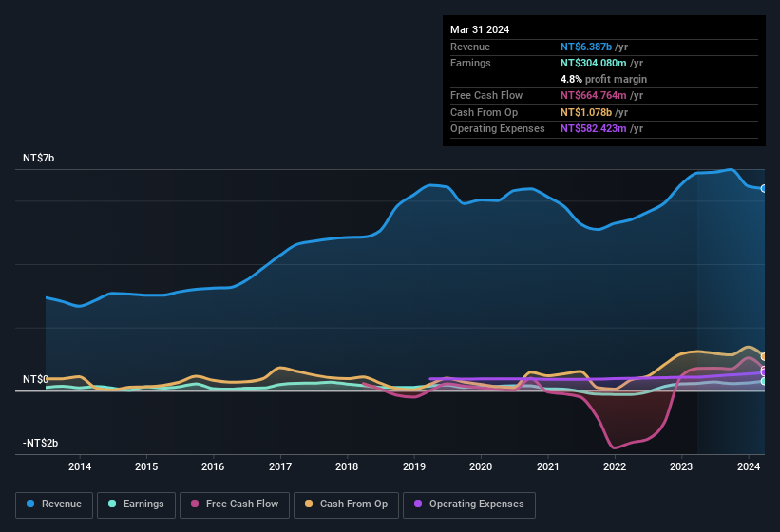Click the 2020 x-axis label
The width and height of the screenshot is (780, 532).
coord(481,466)
